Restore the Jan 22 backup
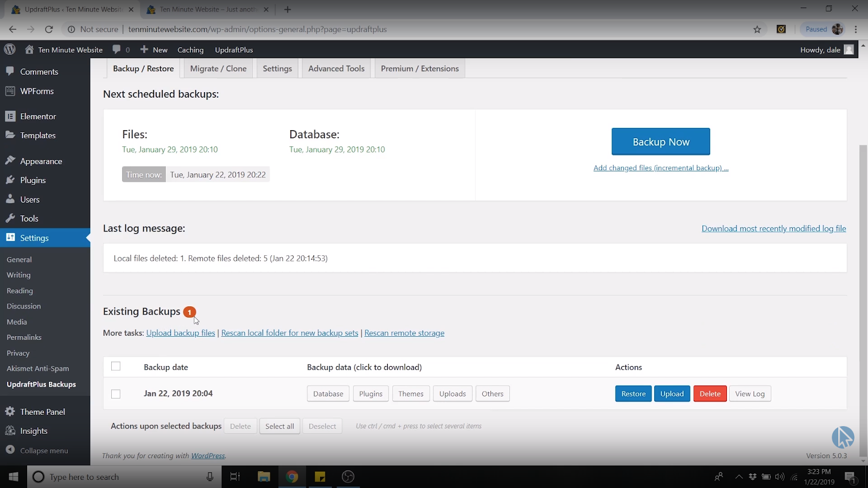This screenshot has height=488, width=868. point(633,394)
